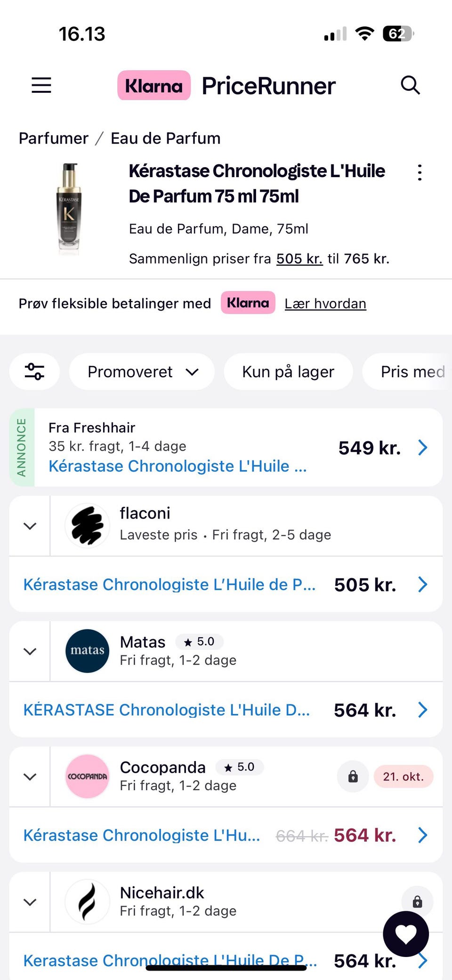Open the Promoveret sort dropdown

point(142,372)
